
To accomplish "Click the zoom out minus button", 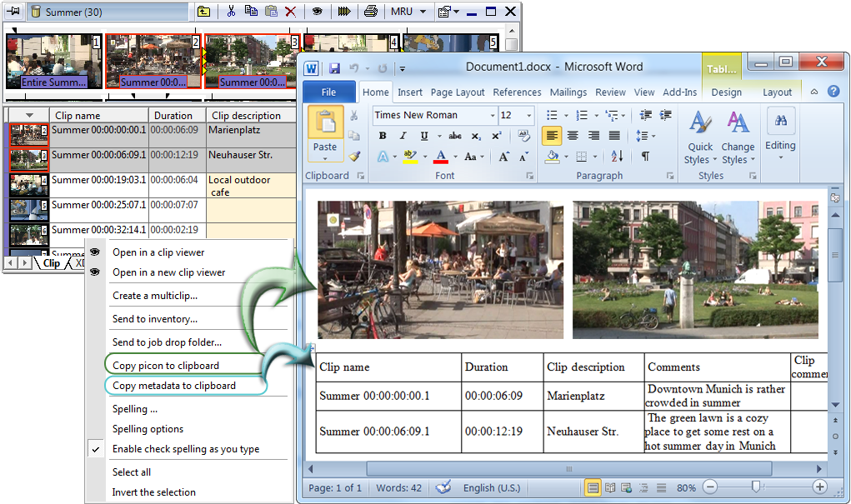I will click(710, 487).
